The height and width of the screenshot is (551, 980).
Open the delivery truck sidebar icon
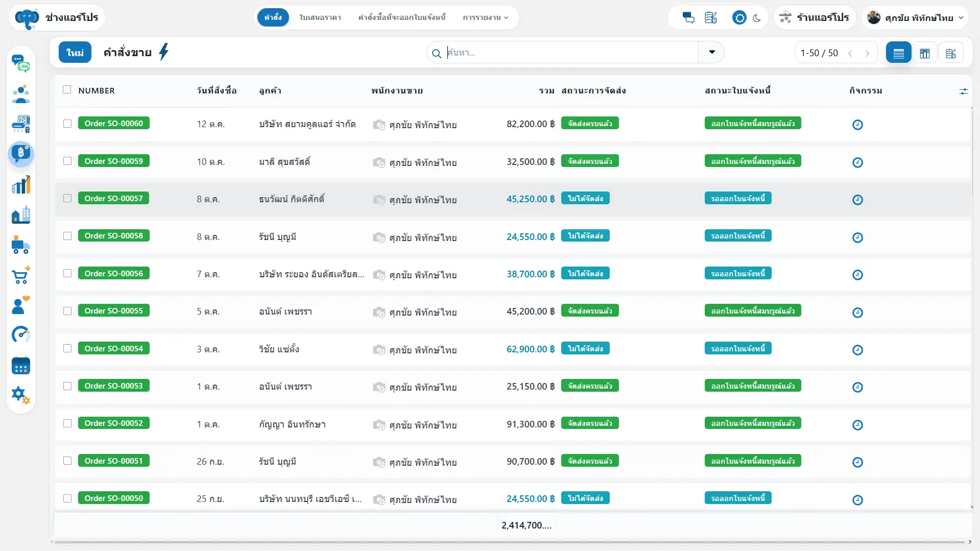pyautogui.click(x=21, y=245)
